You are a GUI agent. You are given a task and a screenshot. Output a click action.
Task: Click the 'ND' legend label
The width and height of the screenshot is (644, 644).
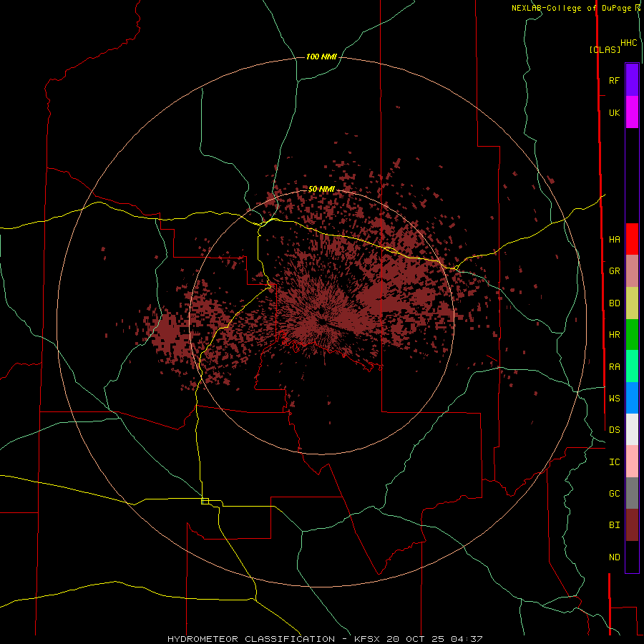point(614,557)
